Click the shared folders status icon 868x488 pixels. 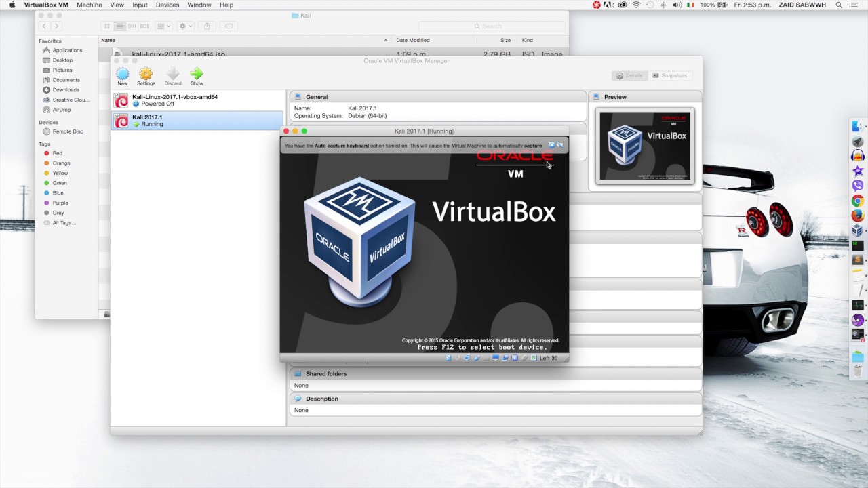click(x=486, y=358)
